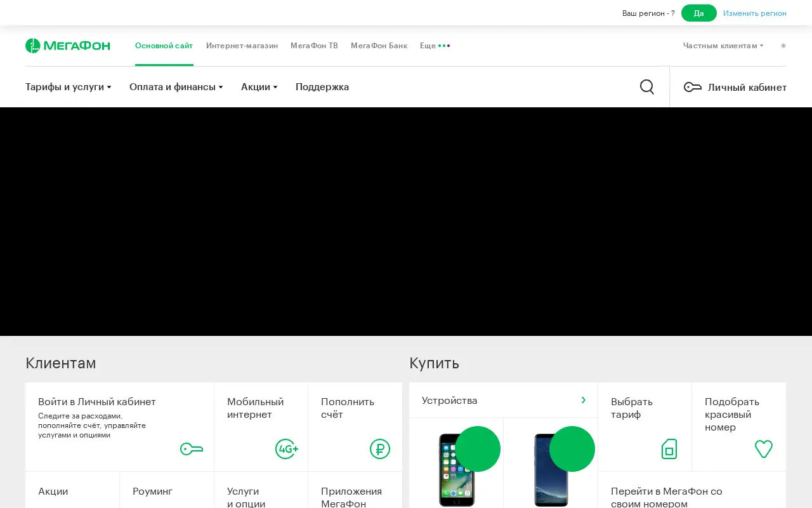812x508 pixels.
Task: Click the ruble icon in Пополнить счёт card
Action: (380, 449)
